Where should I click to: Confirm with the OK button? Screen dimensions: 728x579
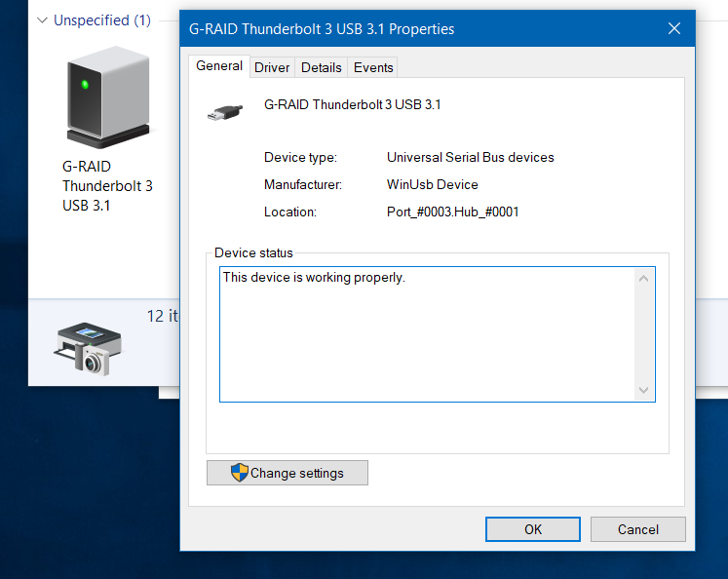coord(532,529)
